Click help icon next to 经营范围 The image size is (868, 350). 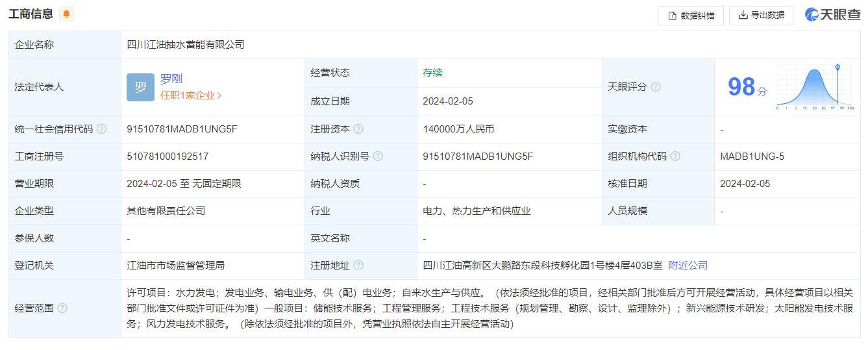tap(62, 308)
